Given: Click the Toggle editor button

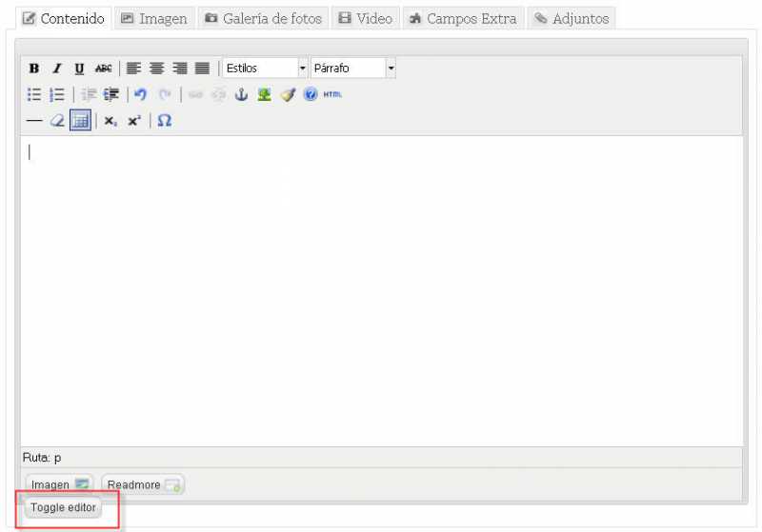Looking at the screenshot, I should [63, 507].
